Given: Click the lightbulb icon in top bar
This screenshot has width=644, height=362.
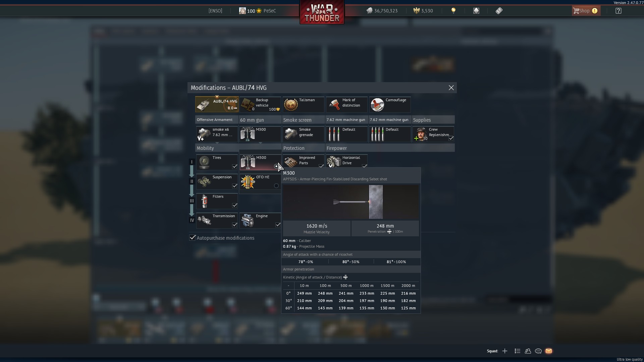Looking at the screenshot, I should [453, 11].
